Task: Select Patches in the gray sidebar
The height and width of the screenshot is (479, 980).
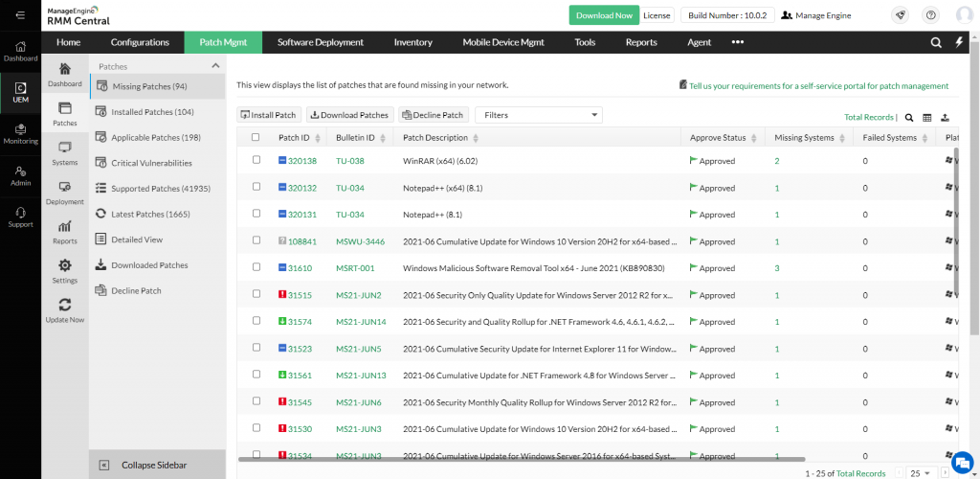Action: [x=65, y=114]
